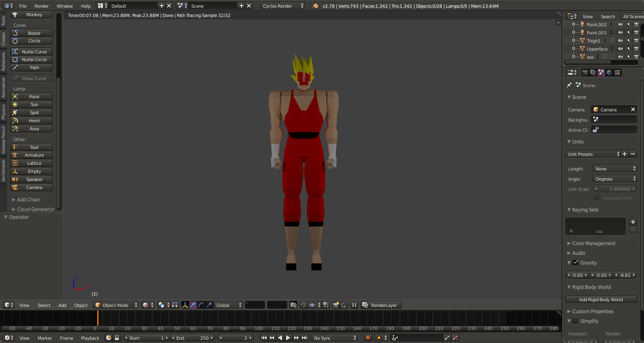Screen dimensions: 644x343
Task: Add an Armature object
Action: pyautogui.click(x=32, y=155)
